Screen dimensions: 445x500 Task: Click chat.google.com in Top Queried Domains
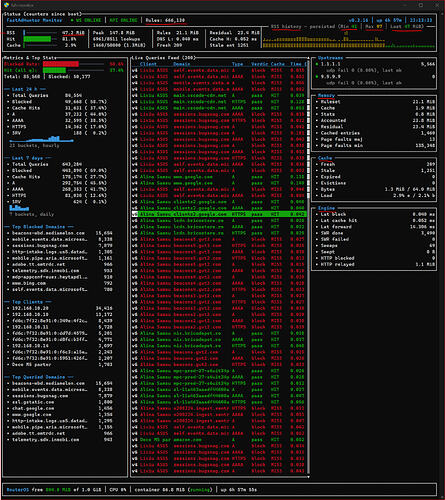click(x=33, y=408)
